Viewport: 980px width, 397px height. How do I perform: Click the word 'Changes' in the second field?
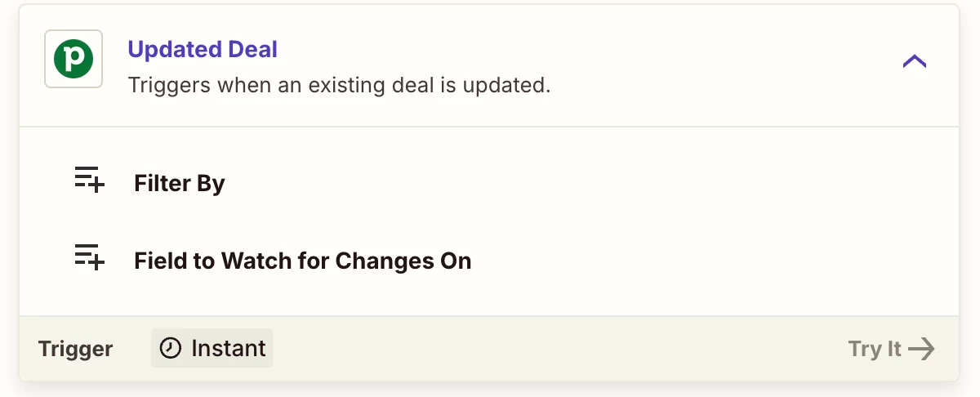coord(381,261)
